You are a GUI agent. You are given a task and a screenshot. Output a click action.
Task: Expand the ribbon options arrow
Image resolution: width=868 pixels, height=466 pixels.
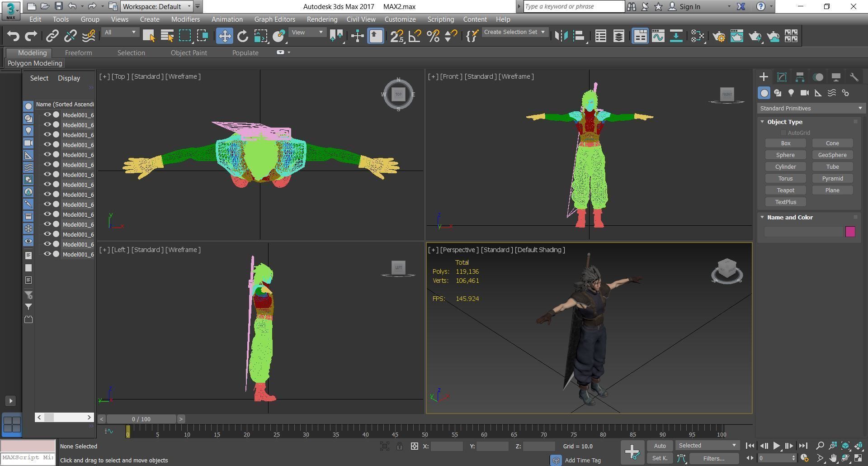(x=289, y=52)
